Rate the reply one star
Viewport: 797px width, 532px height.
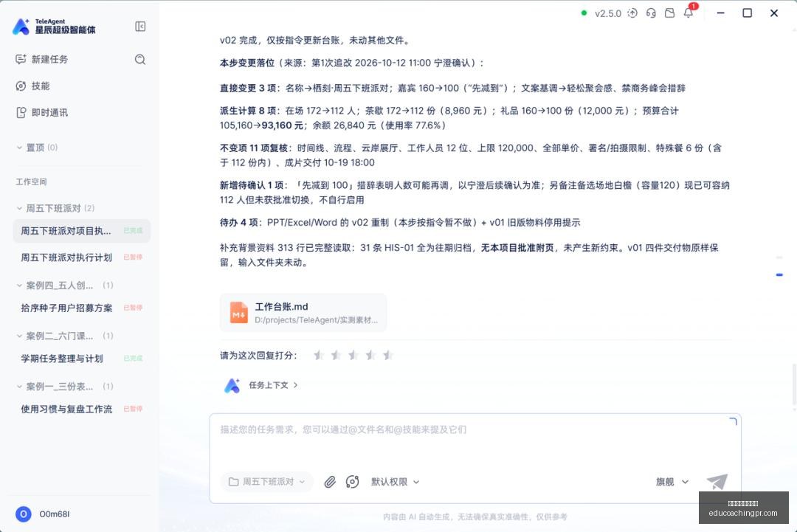pos(318,355)
